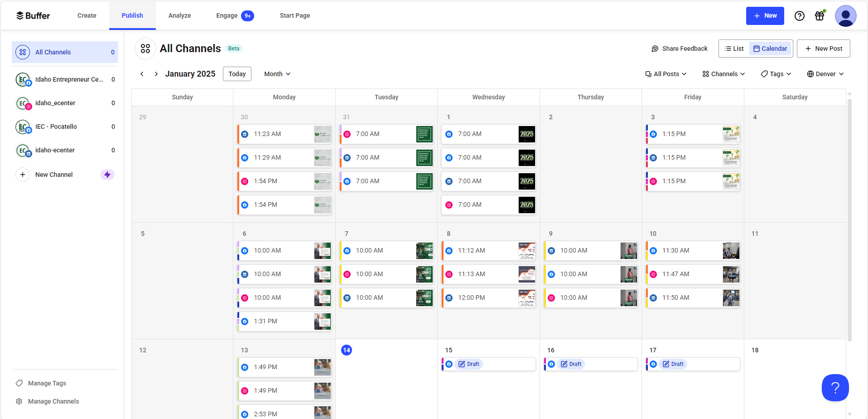Viewport: 868px width, 419px height.
Task: Open Dec 30 11:23 AM post thumbnail
Action: [323, 134]
